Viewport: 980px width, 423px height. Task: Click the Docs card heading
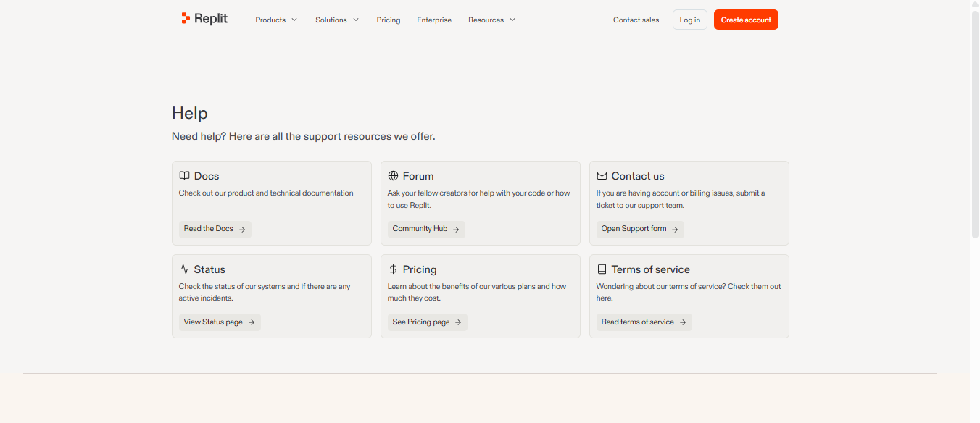pos(207,176)
